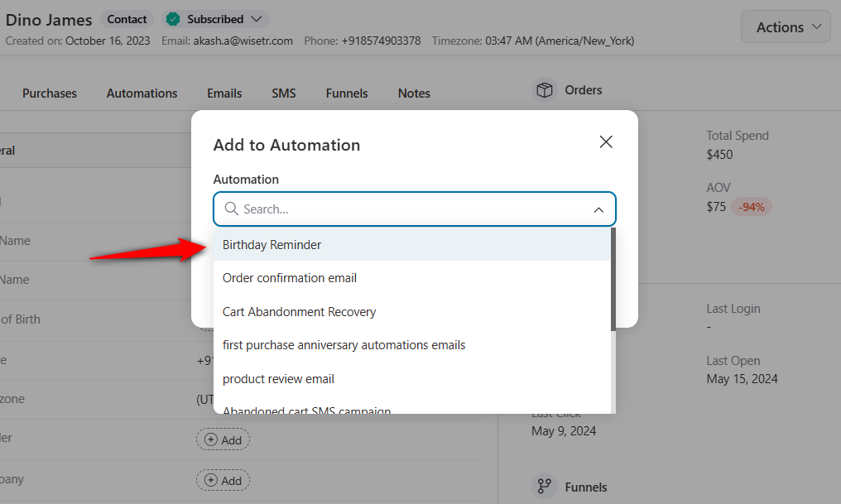Click the $75 AOV value
Viewport: 841px width, 504px height.
(716, 207)
